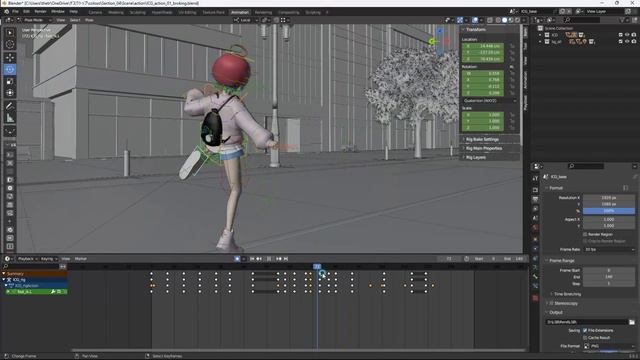Uncheck the File Extensions checkbox
Viewport: 640px width, 360px height.
585,330
